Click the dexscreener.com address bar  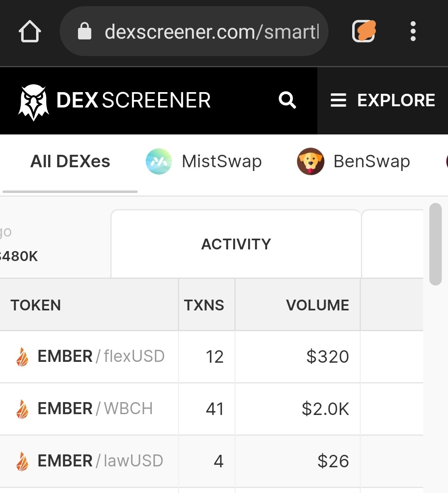coord(194,31)
